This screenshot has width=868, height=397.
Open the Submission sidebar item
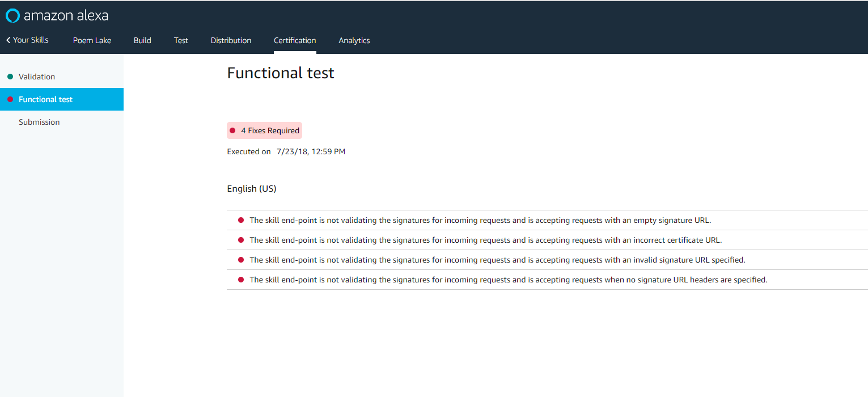pos(62,122)
